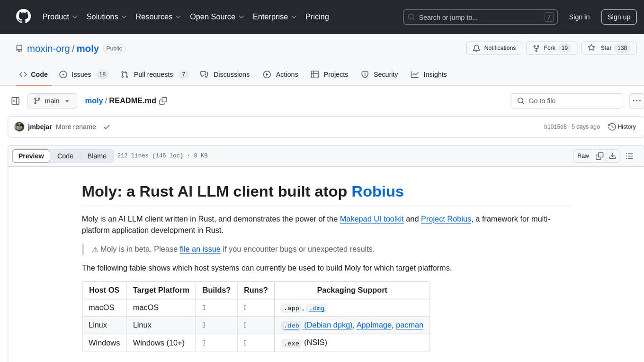This screenshot has height=362, width=644.
Task: Switch to the Security tab
Action: (380, 74)
